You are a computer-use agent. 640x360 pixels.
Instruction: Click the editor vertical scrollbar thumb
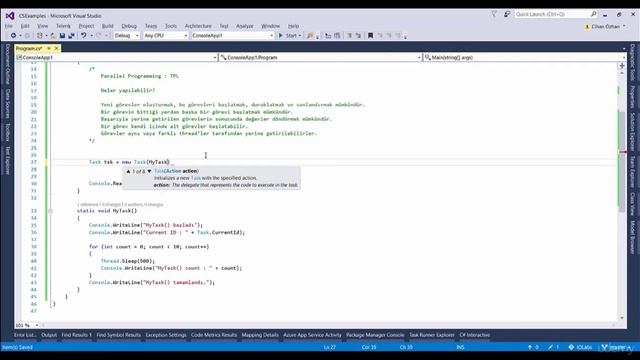click(622, 161)
